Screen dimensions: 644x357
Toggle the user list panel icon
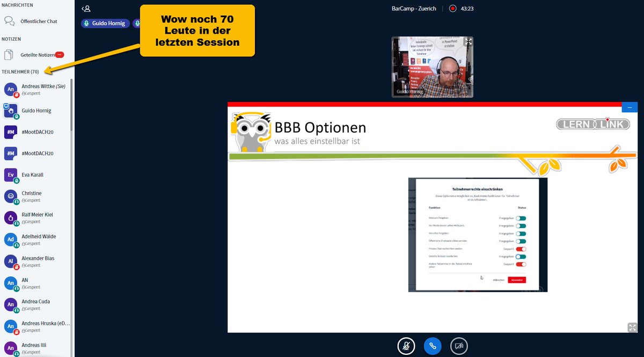[x=86, y=9]
